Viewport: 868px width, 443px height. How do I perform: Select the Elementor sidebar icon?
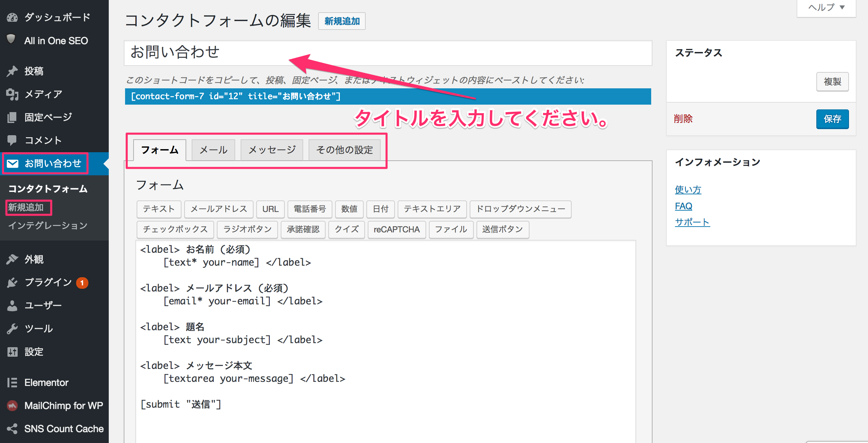point(12,383)
